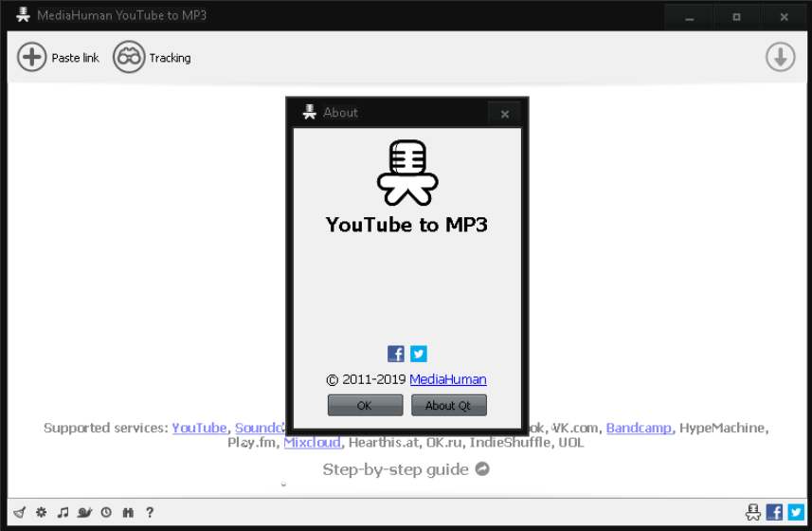
Task: Click the 'HypeMachine' service text
Action: tap(722, 428)
